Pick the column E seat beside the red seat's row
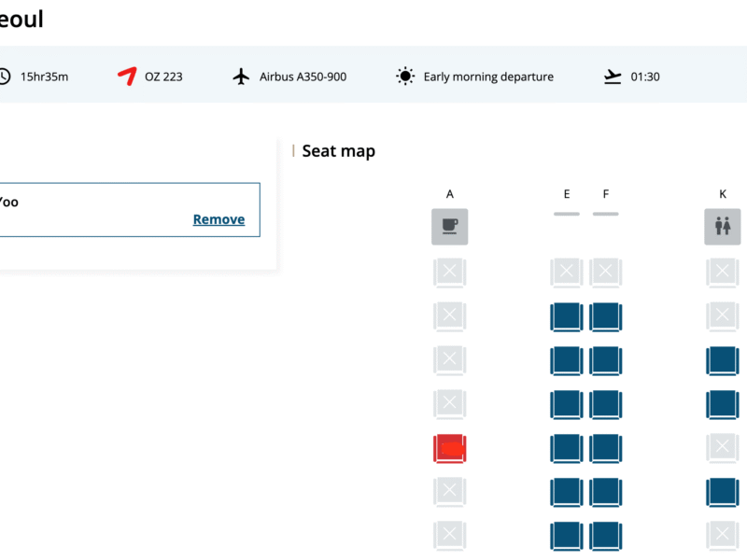Viewport: 747px width, 560px height. pos(567,449)
